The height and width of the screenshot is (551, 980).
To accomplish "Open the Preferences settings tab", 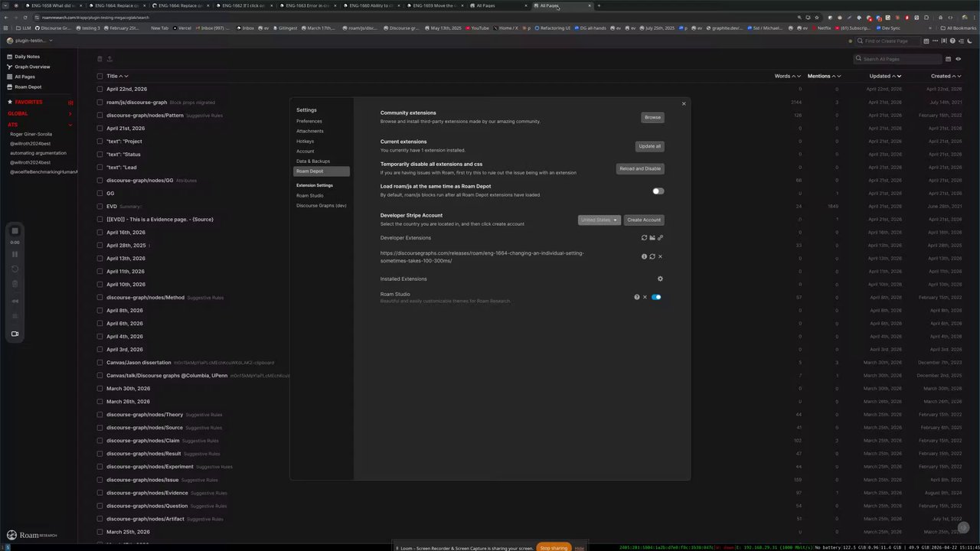I will click(x=309, y=121).
